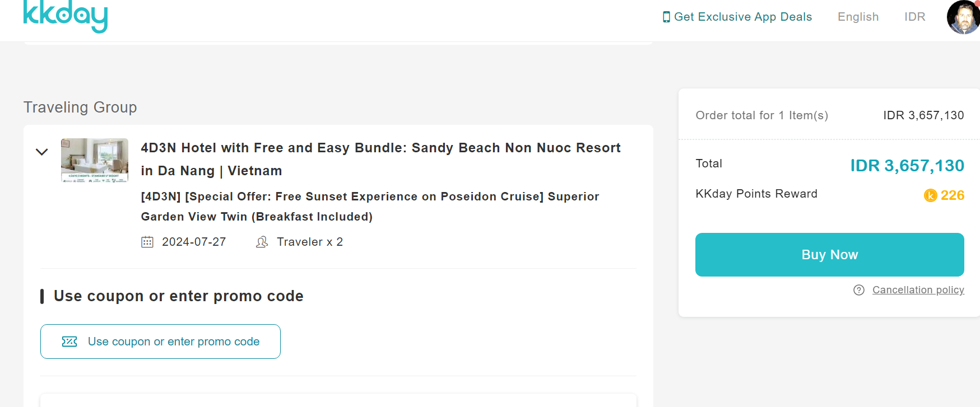Open the user profile avatar

[x=963, y=17]
